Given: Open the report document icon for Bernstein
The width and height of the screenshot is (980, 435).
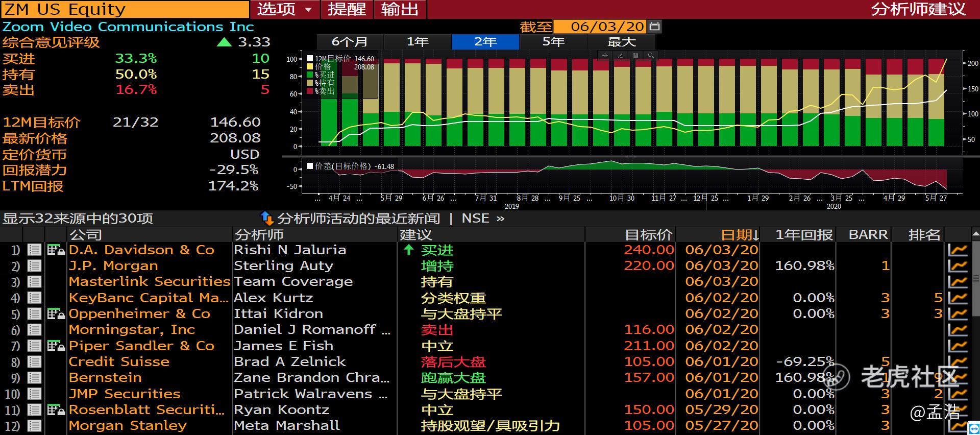Looking at the screenshot, I should [x=34, y=377].
